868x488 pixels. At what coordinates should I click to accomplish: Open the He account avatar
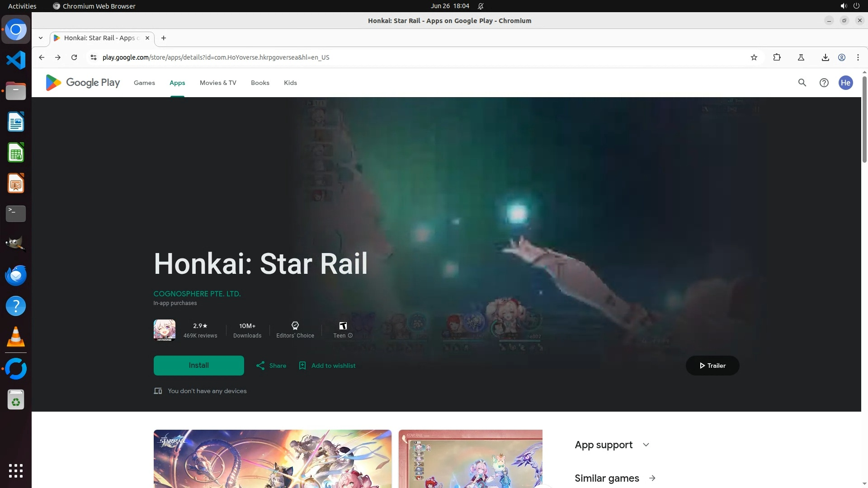845,83
